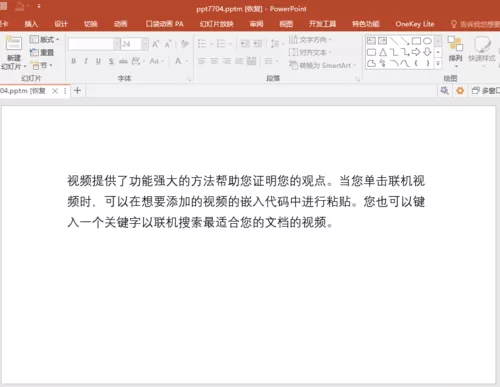Open the Paragraph dialog launcher
500x387 pixels.
click(358, 79)
